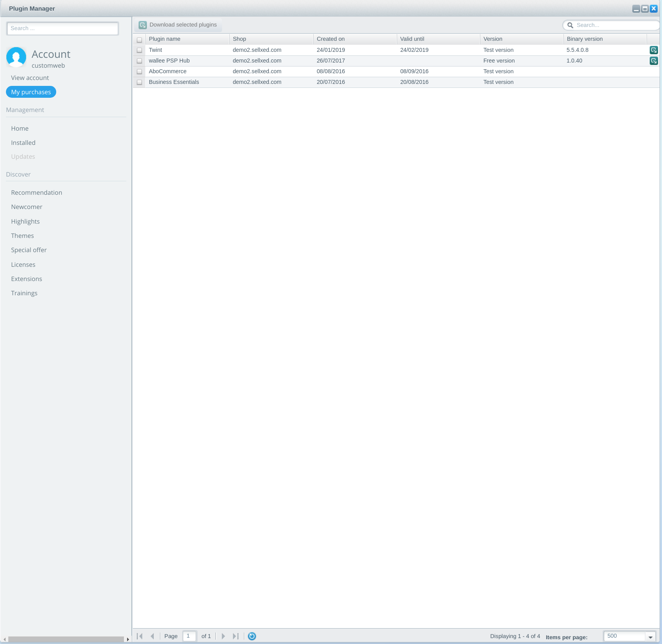Go to the previous page arrow
Image resolution: width=662 pixels, height=644 pixels.
tap(152, 636)
